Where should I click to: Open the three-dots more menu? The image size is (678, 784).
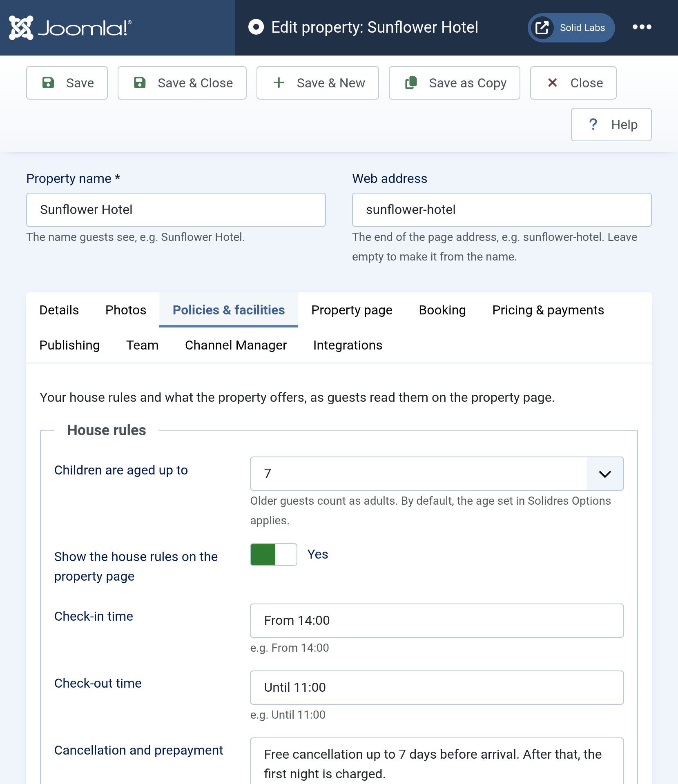coord(642,27)
